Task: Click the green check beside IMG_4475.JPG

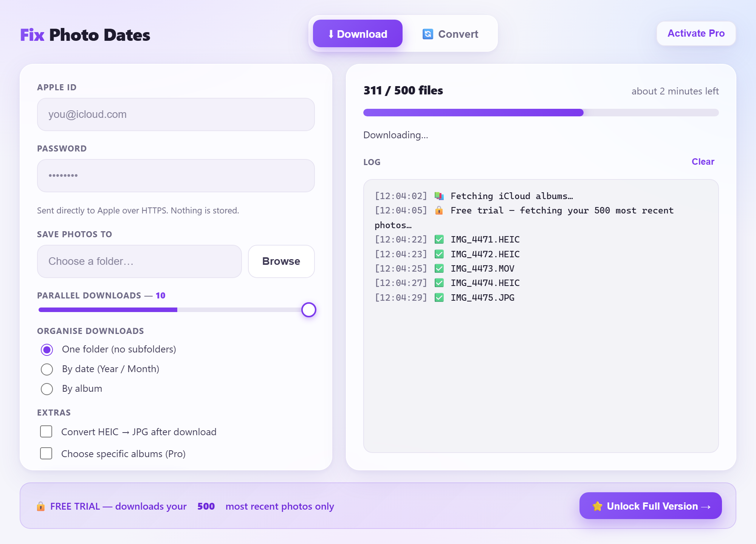Action: point(439,298)
